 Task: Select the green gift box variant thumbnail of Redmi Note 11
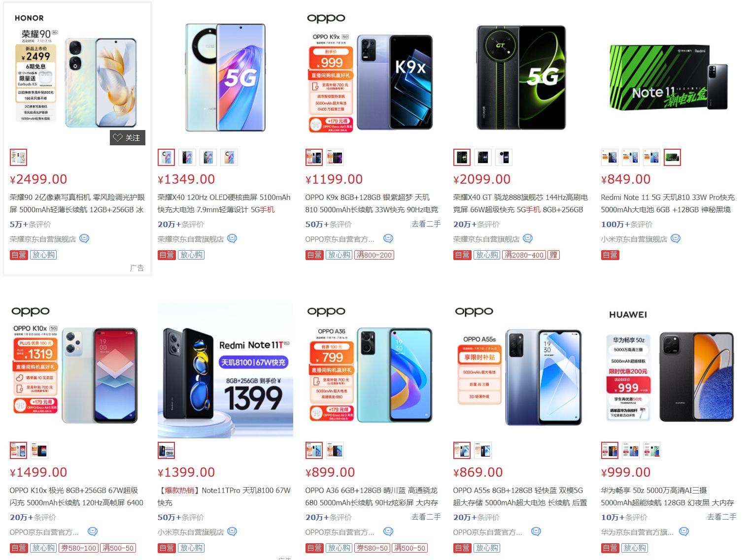pyautogui.click(x=672, y=158)
